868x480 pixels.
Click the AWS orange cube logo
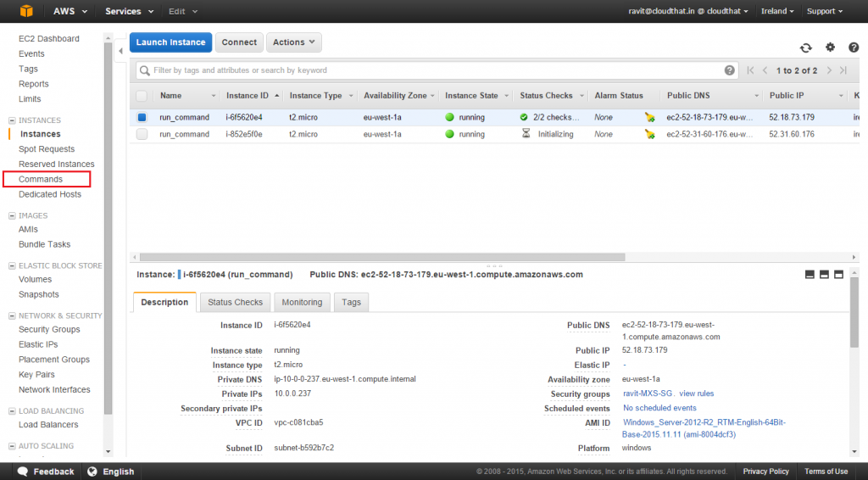[x=26, y=11]
